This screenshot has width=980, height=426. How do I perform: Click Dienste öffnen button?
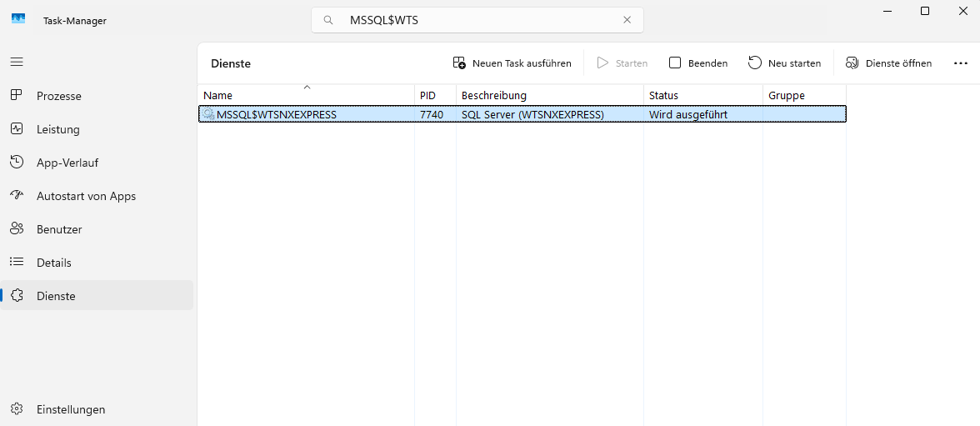click(x=888, y=63)
